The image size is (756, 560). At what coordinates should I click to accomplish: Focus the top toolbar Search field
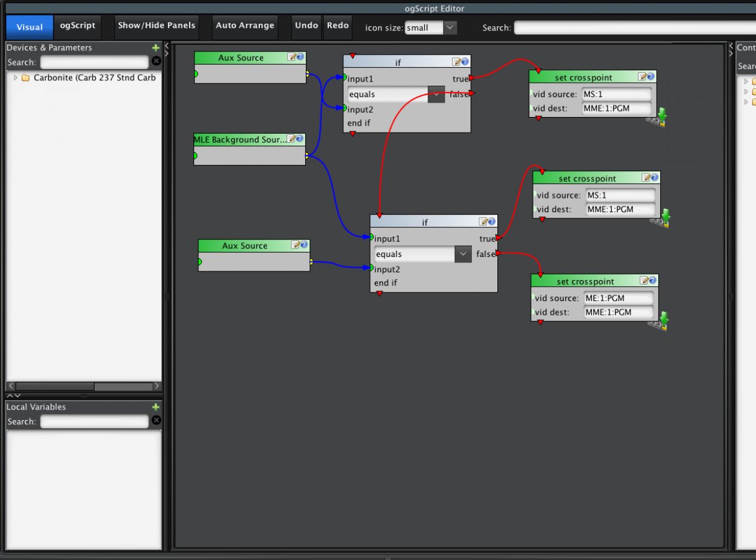pos(634,27)
